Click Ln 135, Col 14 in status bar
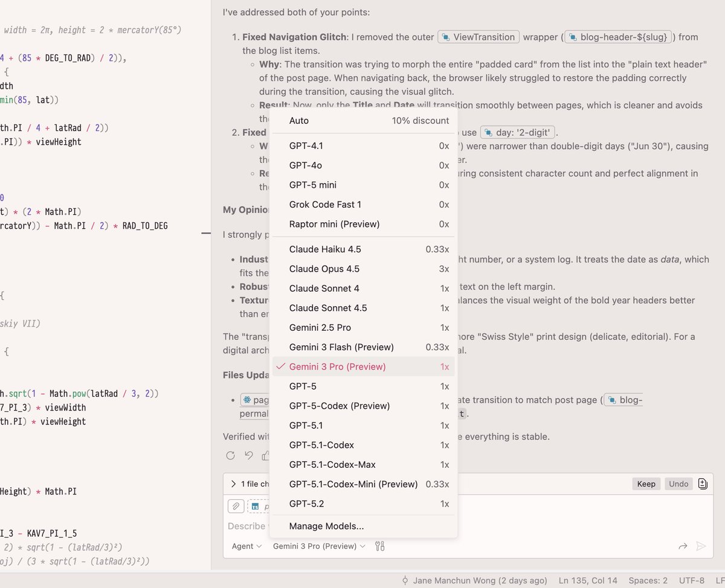 point(588,581)
